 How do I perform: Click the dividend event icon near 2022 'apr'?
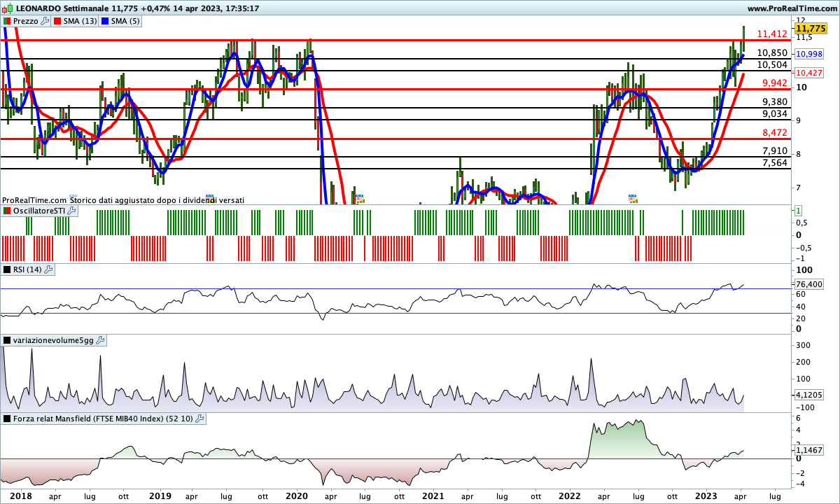pos(633,198)
